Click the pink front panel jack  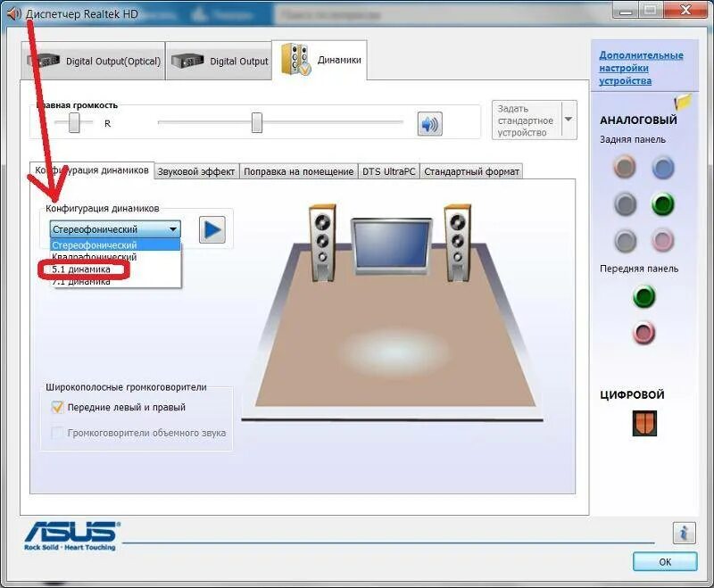[x=643, y=333]
